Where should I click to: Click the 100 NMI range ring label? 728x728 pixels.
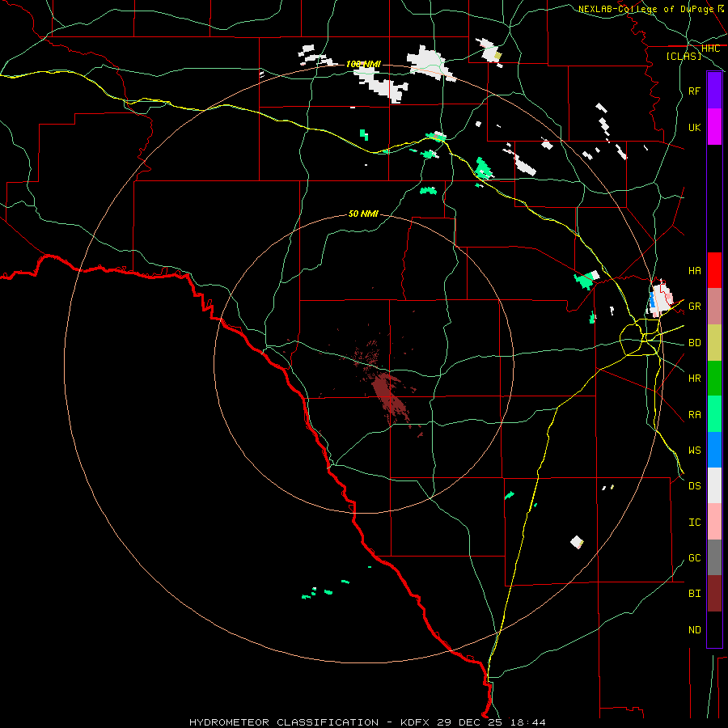[363, 64]
